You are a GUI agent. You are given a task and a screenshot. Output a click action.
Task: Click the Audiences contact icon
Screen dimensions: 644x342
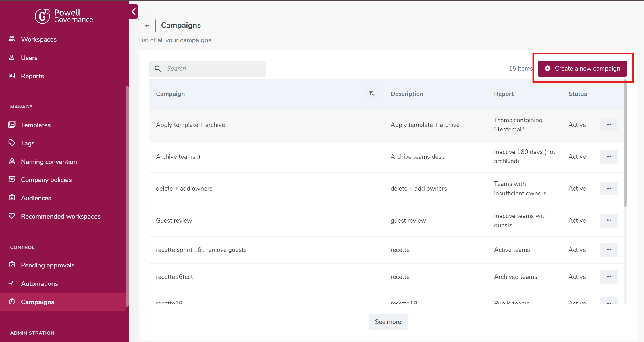point(12,198)
